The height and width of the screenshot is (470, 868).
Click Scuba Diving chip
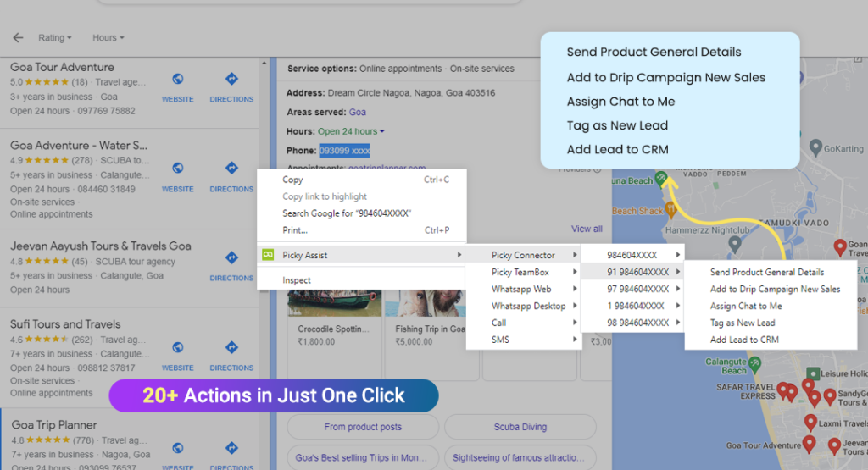[x=520, y=427]
